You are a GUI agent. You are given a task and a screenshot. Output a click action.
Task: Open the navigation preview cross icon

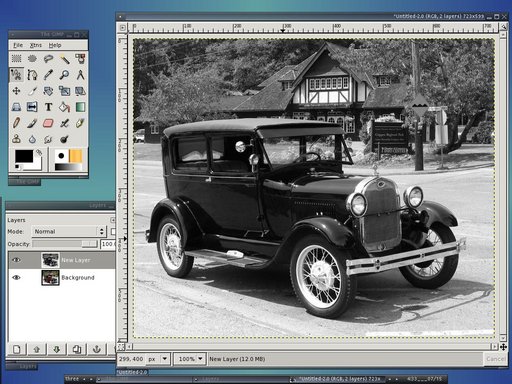click(x=503, y=347)
